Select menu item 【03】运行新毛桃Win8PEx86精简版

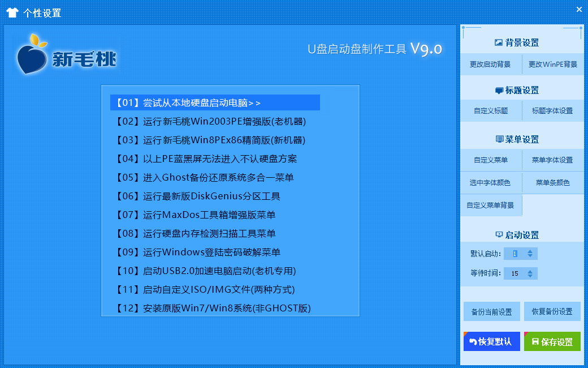tap(210, 140)
